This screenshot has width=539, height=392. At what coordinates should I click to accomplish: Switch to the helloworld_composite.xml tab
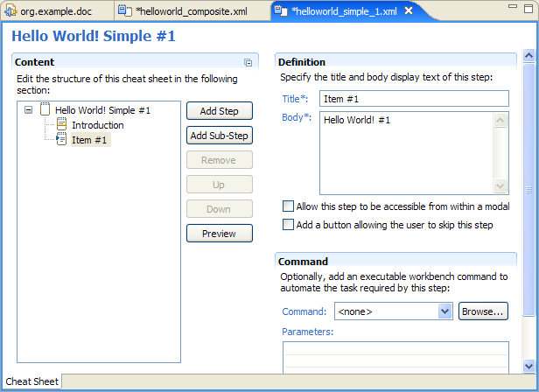[x=192, y=11]
